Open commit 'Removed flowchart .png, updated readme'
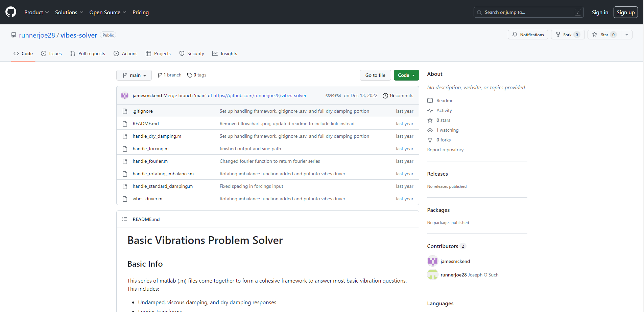The width and height of the screenshot is (644, 312). pos(287,124)
